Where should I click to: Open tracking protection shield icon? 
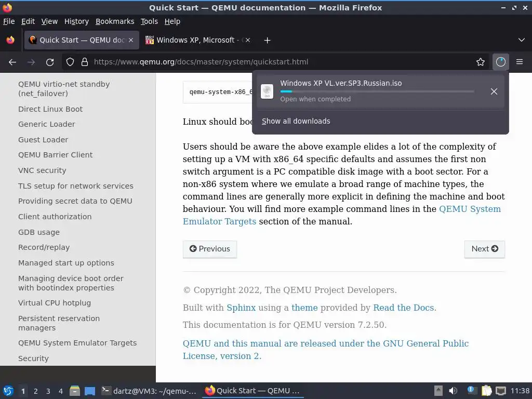point(70,62)
